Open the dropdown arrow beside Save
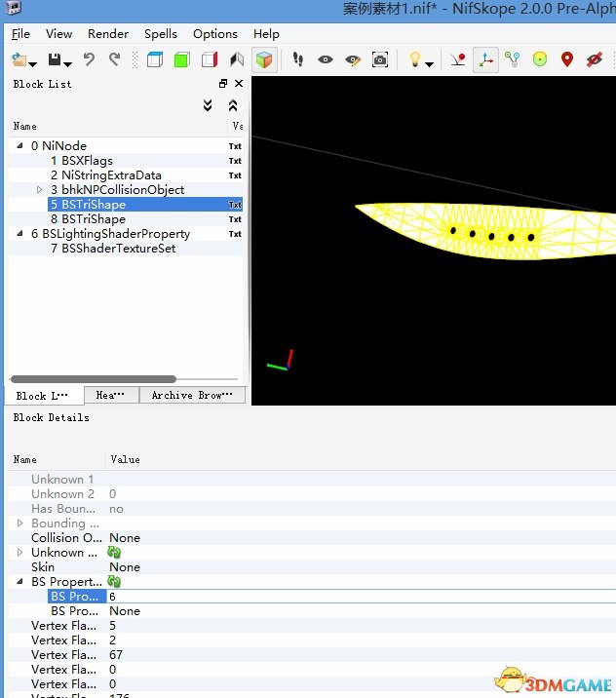 [67, 64]
